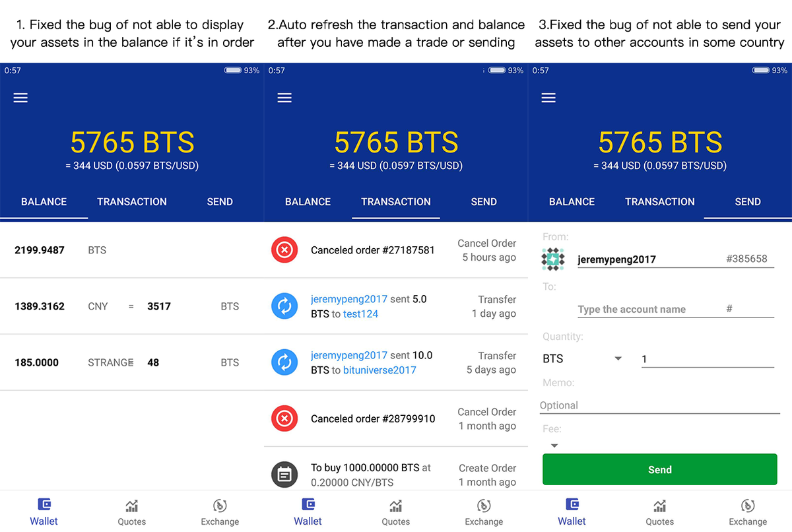Switch to TRANSACTION tab on the Balance screen
Viewport: 792px width, 532px height.
[132, 202]
